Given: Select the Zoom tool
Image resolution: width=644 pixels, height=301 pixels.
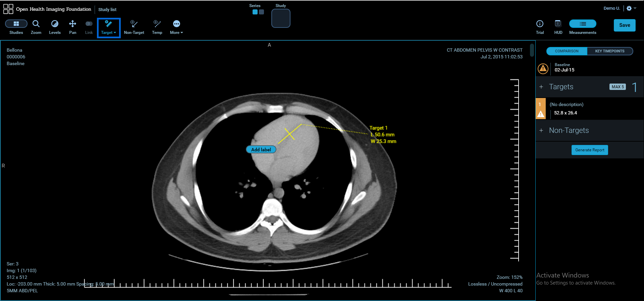Looking at the screenshot, I should coord(36,24).
